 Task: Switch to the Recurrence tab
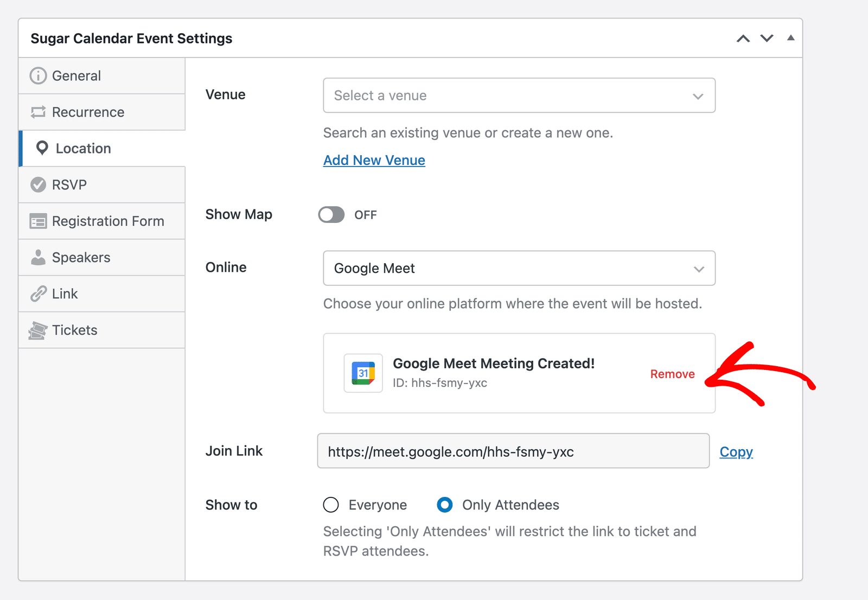pyautogui.click(x=102, y=112)
